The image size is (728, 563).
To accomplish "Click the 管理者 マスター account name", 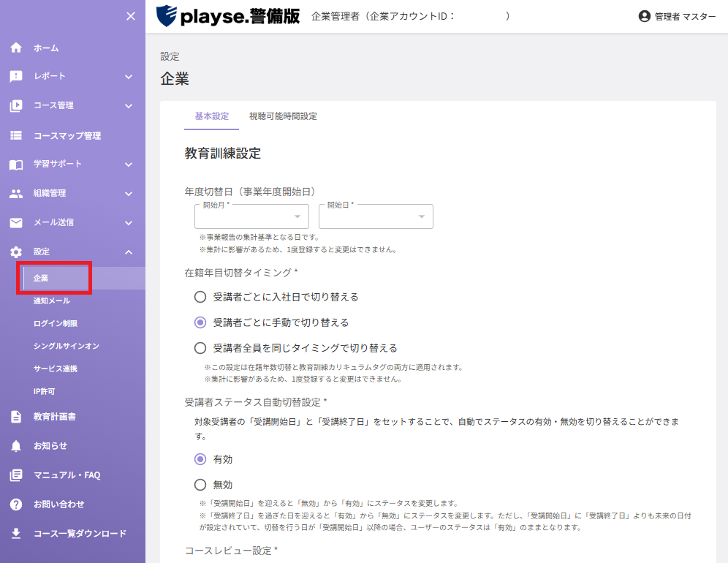I will pyautogui.click(x=685, y=17).
